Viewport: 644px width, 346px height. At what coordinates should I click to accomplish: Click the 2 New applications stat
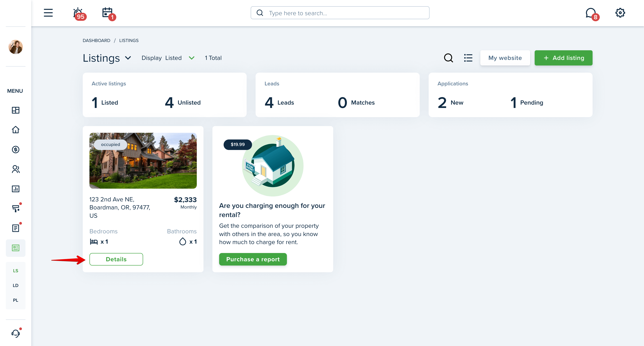point(451,103)
